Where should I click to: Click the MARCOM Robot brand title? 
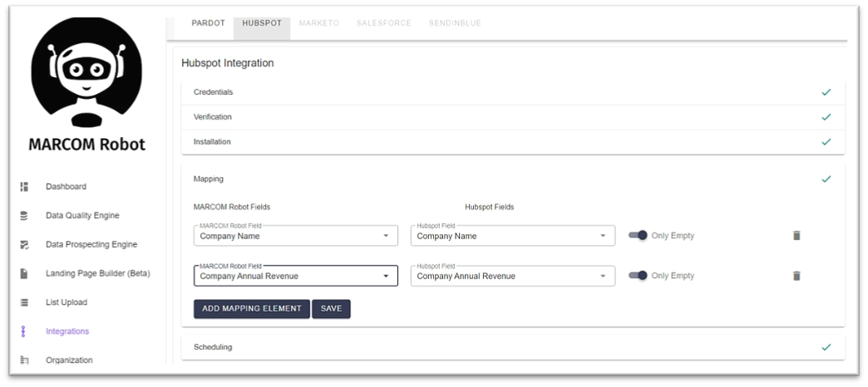[87, 145]
